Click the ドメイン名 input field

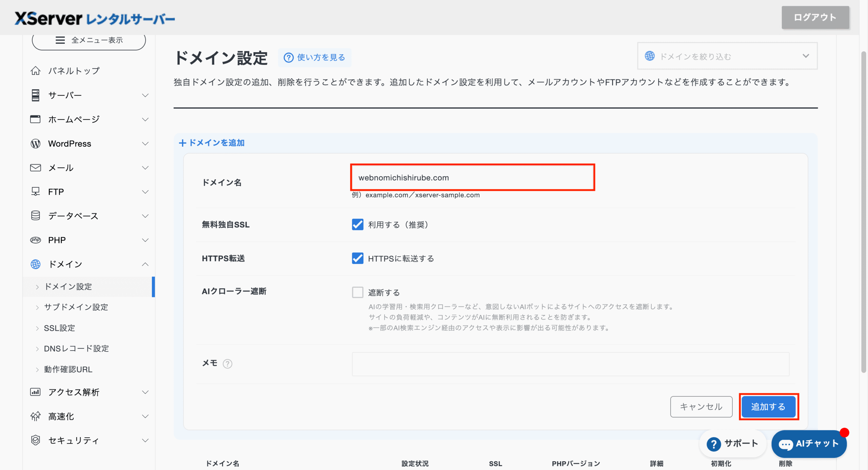472,177
